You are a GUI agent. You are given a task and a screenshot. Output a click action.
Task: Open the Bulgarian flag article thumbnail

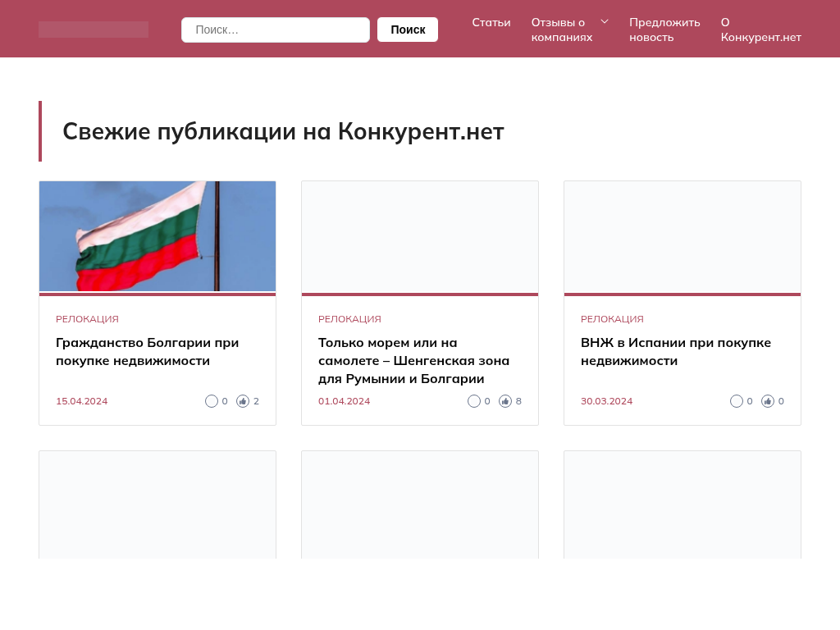(x=157, y=236)
